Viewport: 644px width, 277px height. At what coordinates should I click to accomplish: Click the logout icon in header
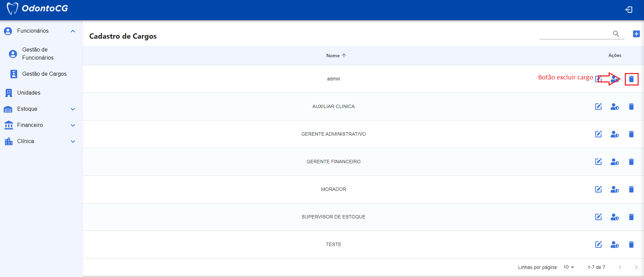click(629, 10)
